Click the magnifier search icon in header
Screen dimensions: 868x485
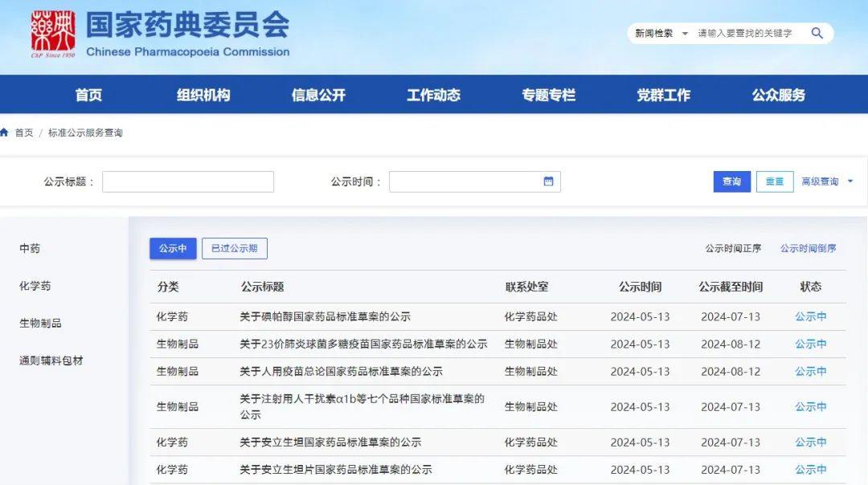[817, 33]
